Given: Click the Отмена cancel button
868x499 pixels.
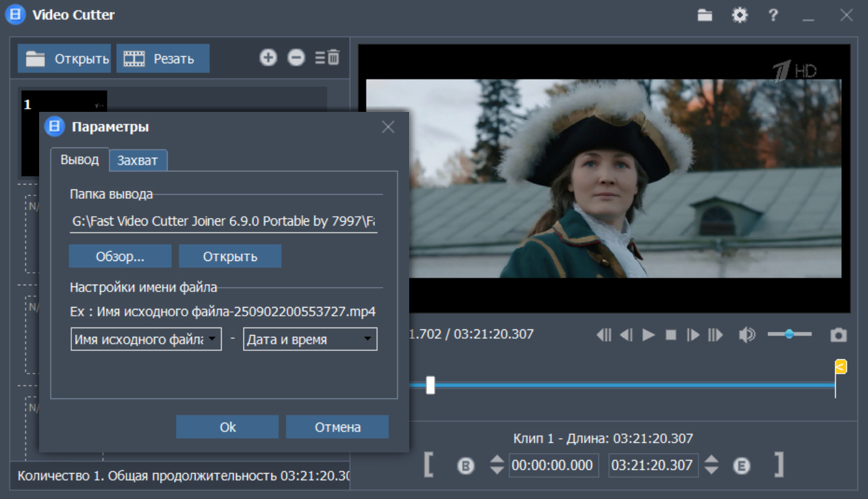Looking at the screenshot, I should (337, 427).
